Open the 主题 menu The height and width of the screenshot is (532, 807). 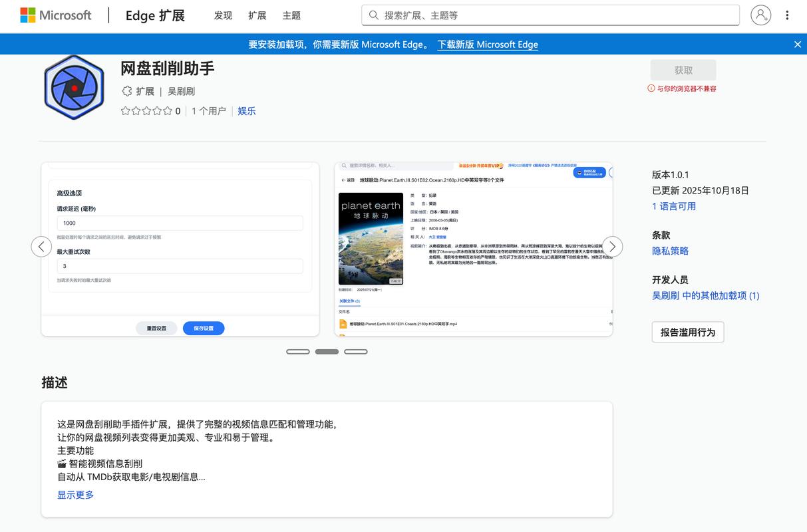tap(291, 15)
